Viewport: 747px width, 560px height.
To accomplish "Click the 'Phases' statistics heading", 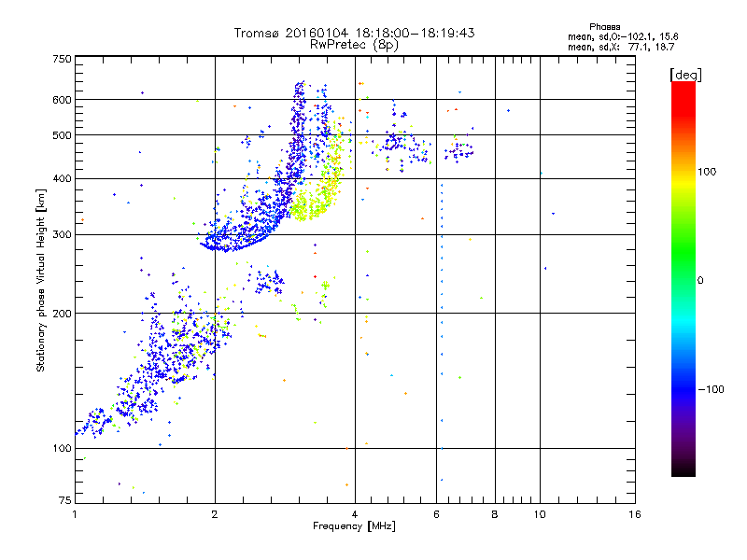I will pyautogui.click(x=604, y=27).
